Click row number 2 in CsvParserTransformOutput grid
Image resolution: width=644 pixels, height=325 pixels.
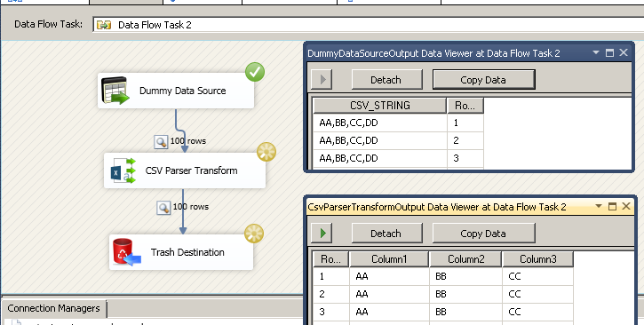tap(331, 294)
